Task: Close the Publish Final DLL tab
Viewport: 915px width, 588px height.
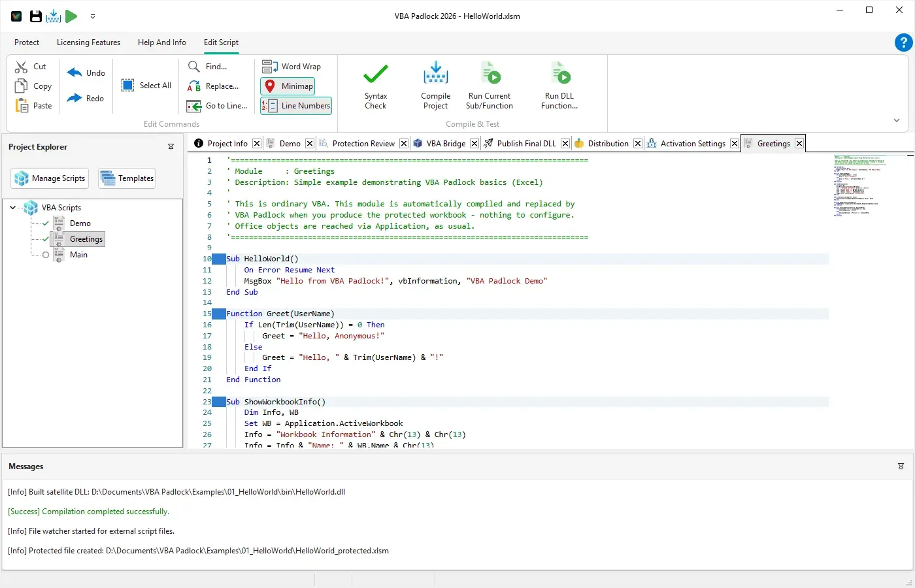Action: point(565,144)
